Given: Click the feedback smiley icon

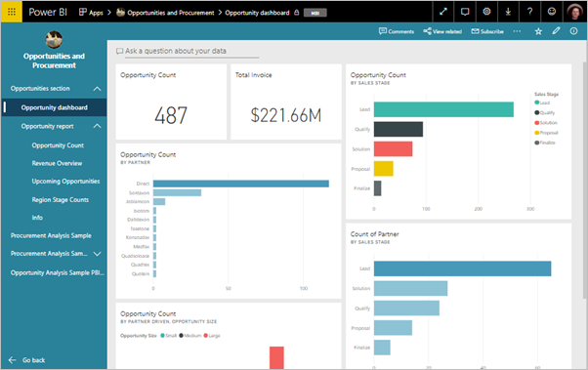Looking at the screenshot, I should tap(552, 12).
